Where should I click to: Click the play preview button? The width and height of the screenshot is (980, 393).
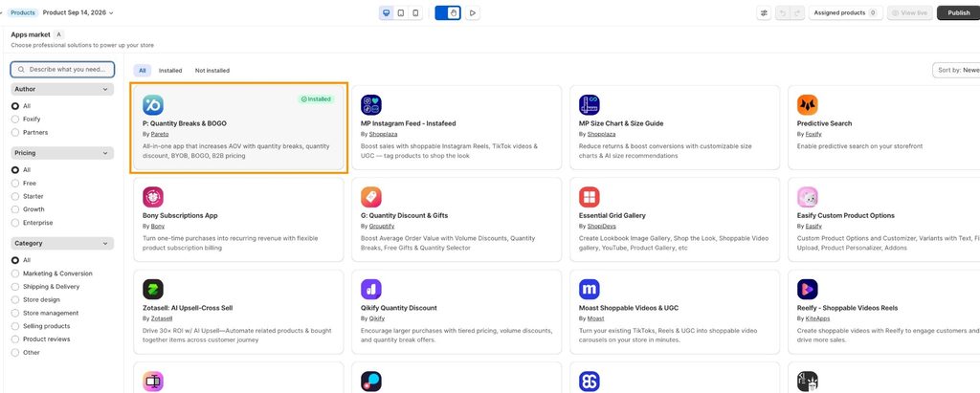[x=473, y=12]
